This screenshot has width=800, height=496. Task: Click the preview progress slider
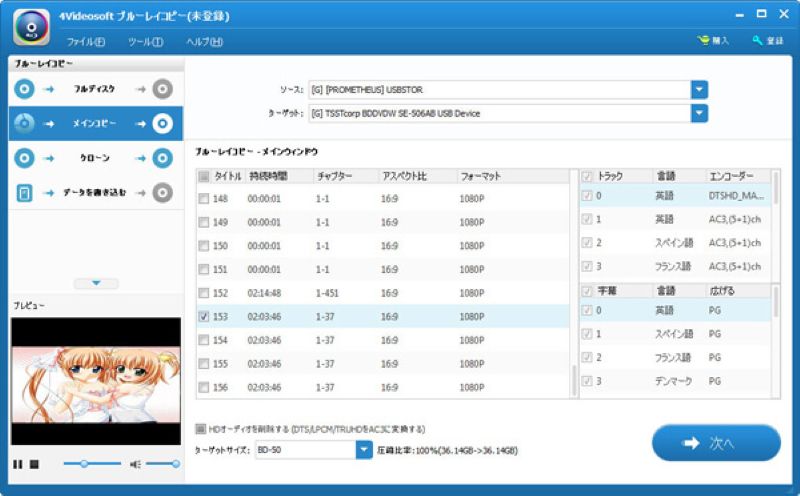click(x=92, y=464)
